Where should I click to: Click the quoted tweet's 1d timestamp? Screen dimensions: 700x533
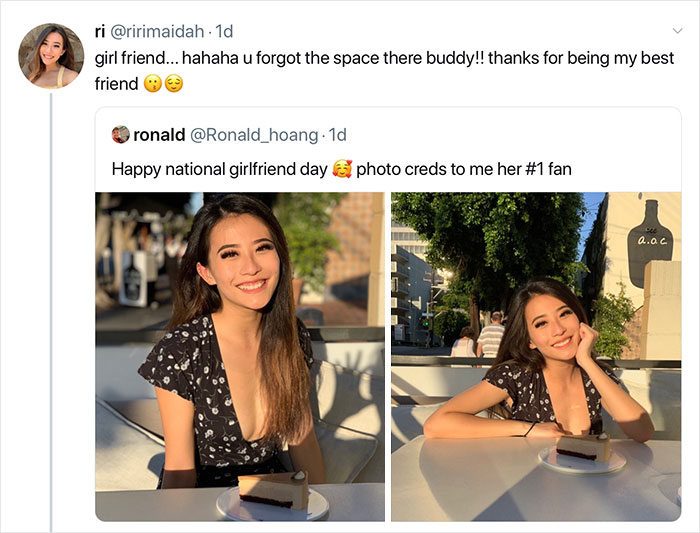pyautogui.click(x=338, y=134)
